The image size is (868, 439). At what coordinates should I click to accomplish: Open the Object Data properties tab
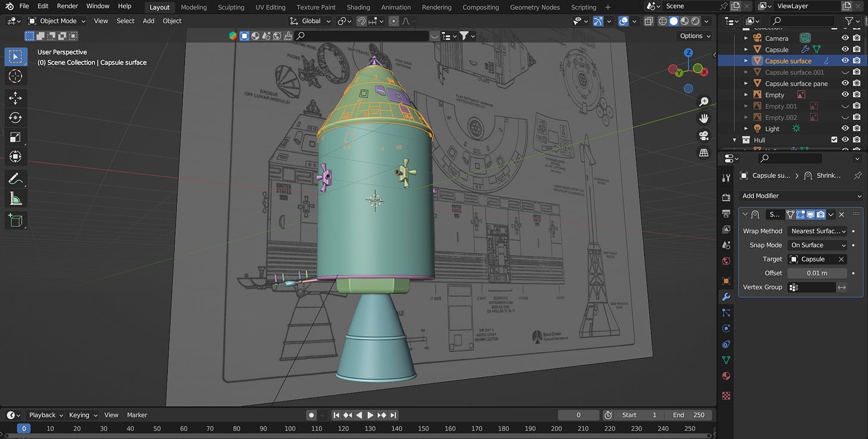(x=726, y=360)
